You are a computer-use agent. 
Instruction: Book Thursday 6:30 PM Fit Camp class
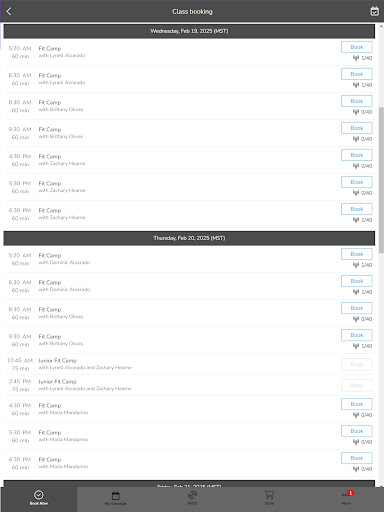coord(357,458)
